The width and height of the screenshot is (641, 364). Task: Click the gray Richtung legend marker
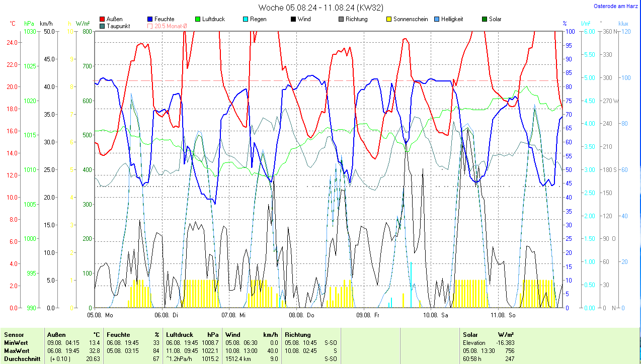(x=341, y=19)
